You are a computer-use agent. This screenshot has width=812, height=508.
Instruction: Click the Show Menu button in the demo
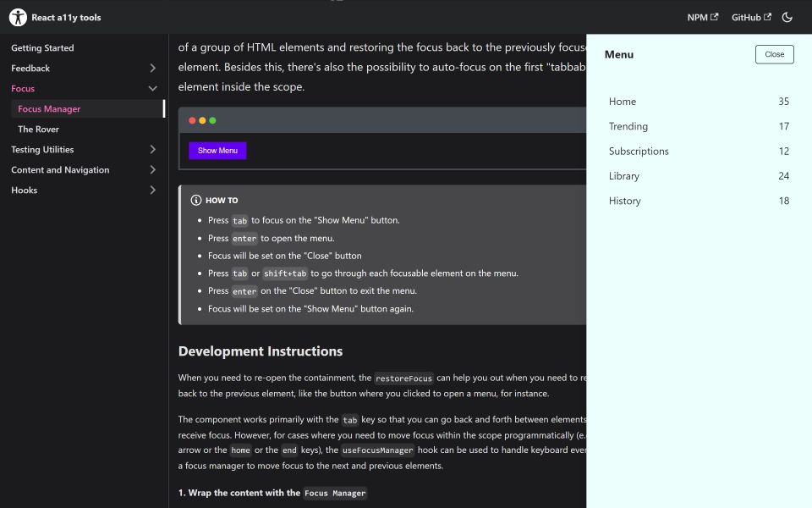217,150
